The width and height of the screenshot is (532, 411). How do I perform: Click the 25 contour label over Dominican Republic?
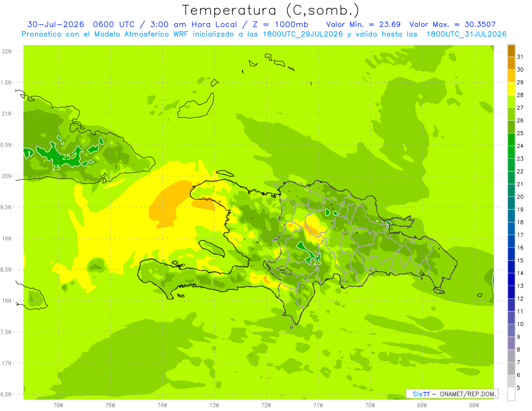pos(317,262)
